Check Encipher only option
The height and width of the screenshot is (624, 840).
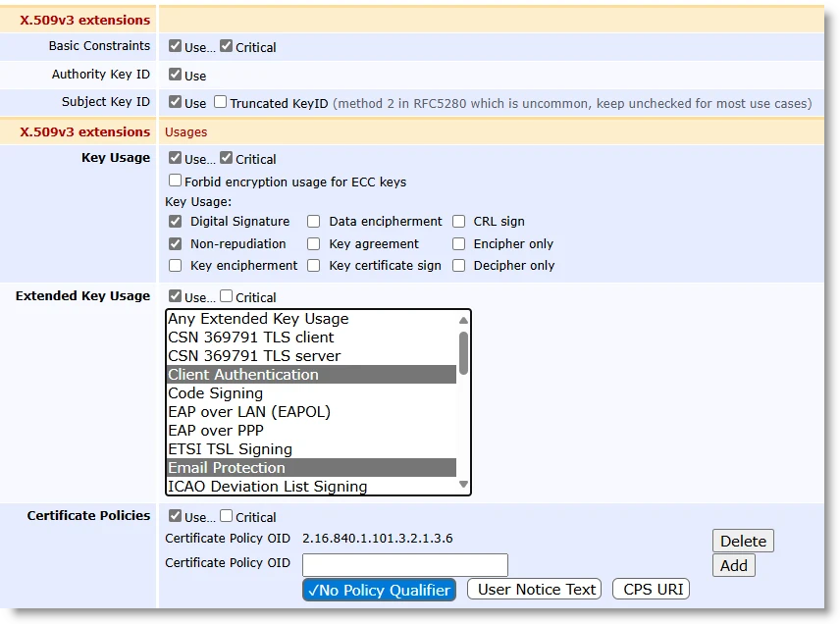point(458,243)
